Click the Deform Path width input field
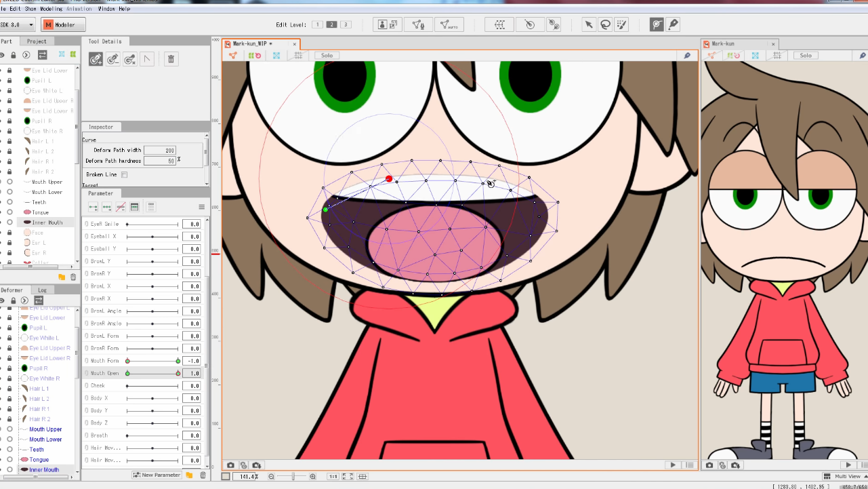Screen dimensions: 868x489 (x=160, y=150)
